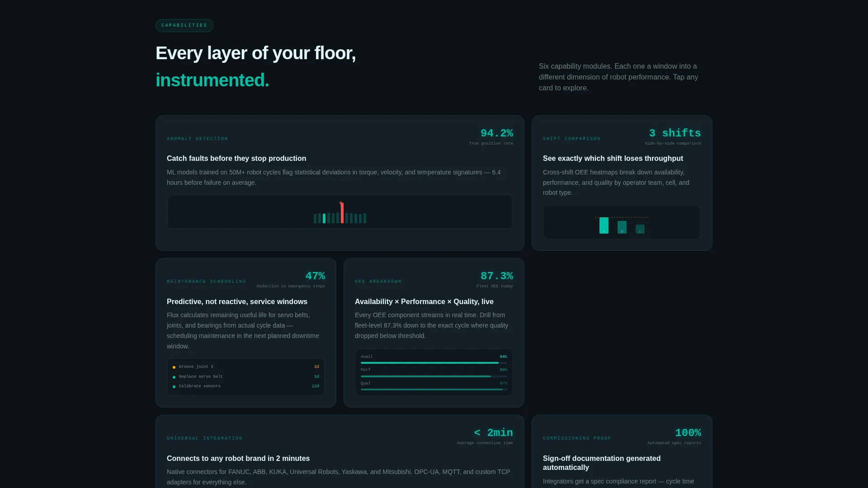The width and height of the screenshot is (868, 488).
Task: Click the 'True positive rate' caption
Action: [x=491, y=143]
